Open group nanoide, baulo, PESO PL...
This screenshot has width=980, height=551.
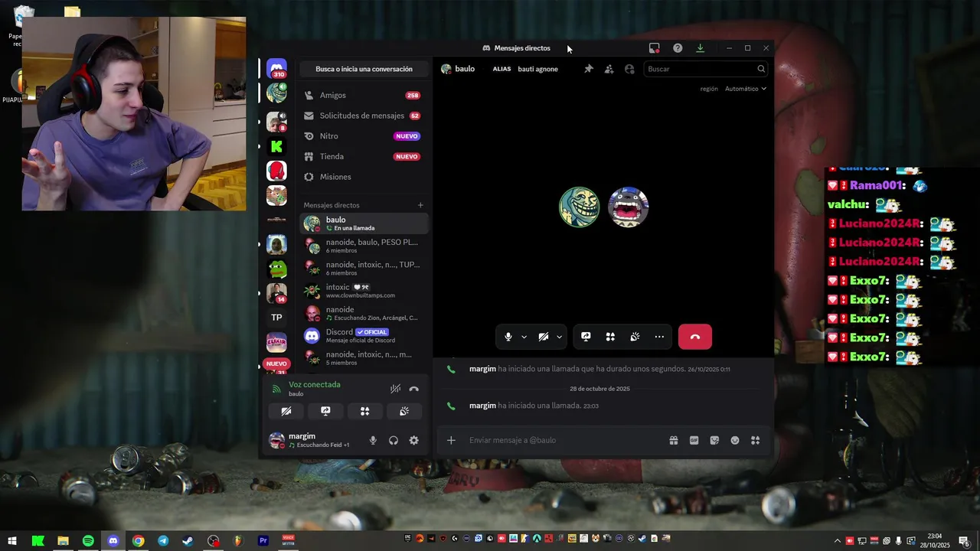point(364,246)
